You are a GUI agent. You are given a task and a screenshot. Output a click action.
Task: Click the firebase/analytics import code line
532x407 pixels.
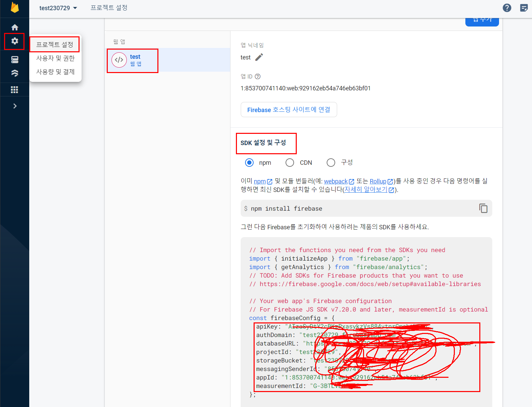(338, 267)
